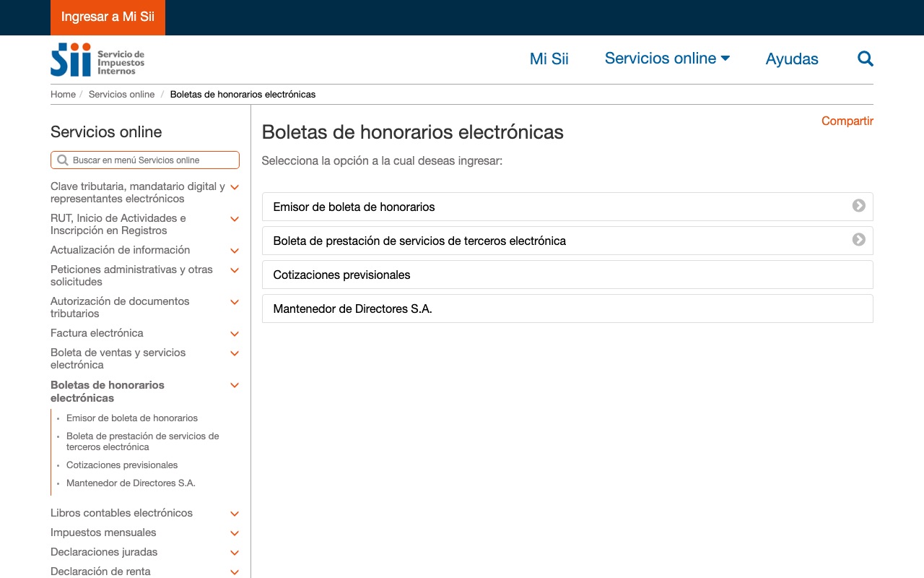924x578 pixels.
Task: Expand Libros contables electrónicos chevron
Action: (x=234, y=514)
